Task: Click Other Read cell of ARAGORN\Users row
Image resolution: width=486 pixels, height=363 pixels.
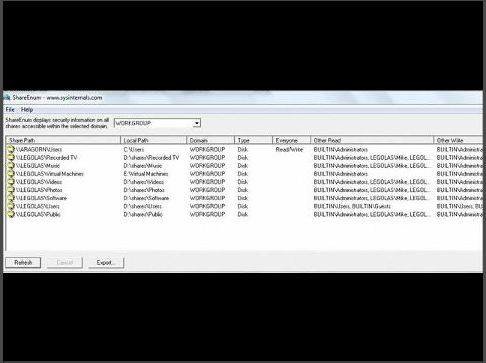Action: [x=341, y=149]
